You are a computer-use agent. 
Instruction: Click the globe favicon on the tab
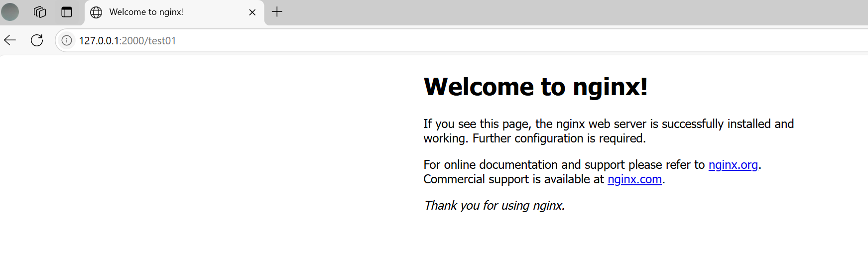96,12
